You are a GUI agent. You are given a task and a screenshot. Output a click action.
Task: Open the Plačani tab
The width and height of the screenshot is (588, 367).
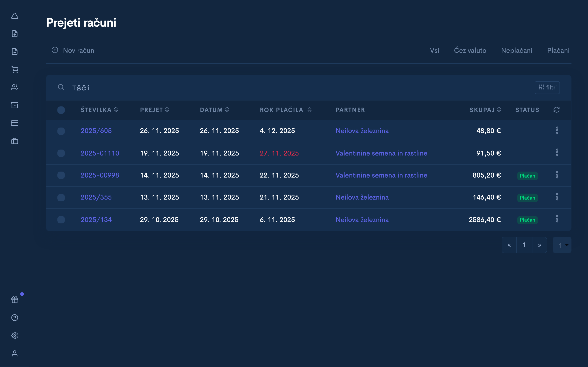coord(559,50)
